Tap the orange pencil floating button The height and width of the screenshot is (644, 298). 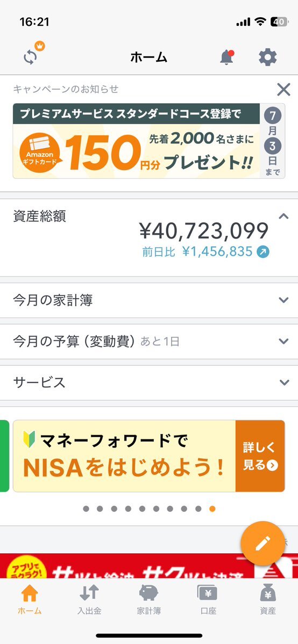click(x=262, y=544)
